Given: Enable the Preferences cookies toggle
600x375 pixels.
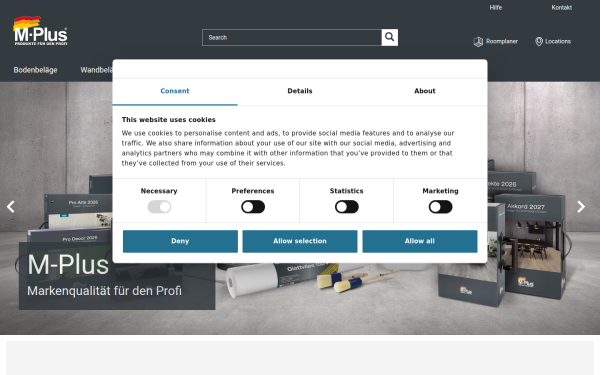Looking at the screenshot, I should pos(253,207).
